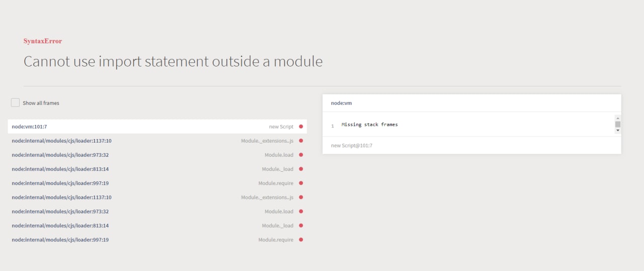Select the first cjs/loader:973:32 Module.load frame
The image size is (644, 271).
157,155
